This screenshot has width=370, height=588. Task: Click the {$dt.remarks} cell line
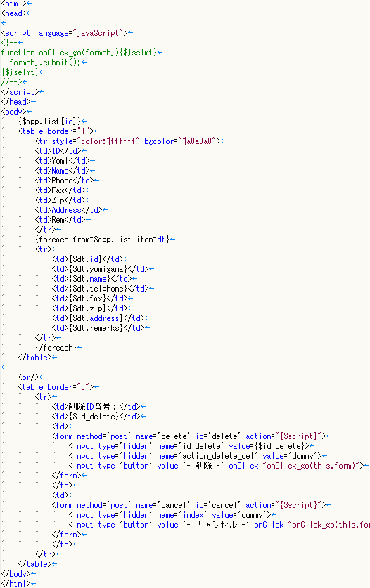coord(98,328)
